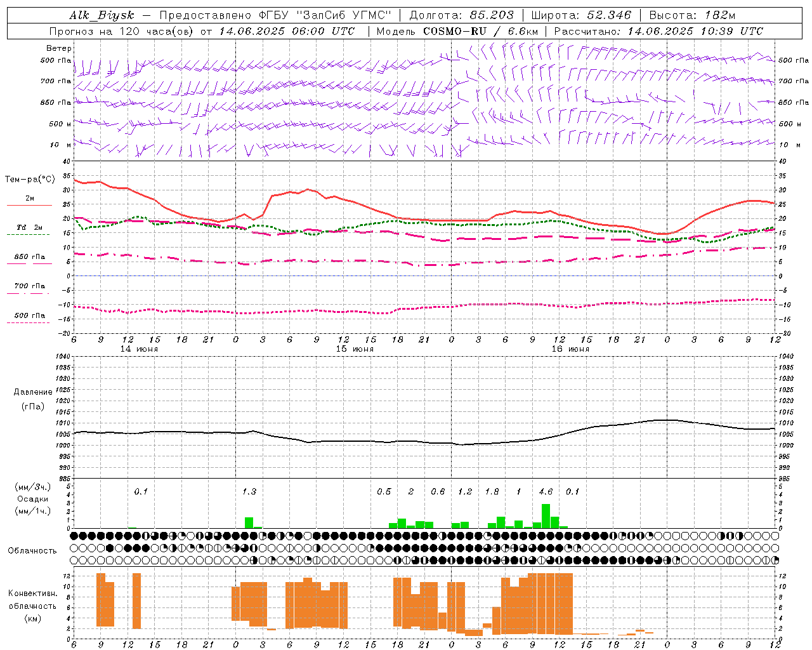
Task: Click the Конвективн. облачность label
Action: (32, 599)
